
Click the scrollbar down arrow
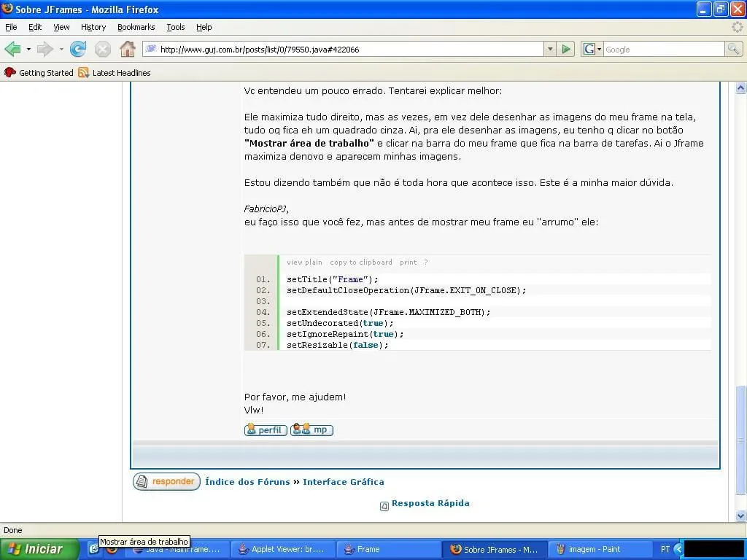740,516
